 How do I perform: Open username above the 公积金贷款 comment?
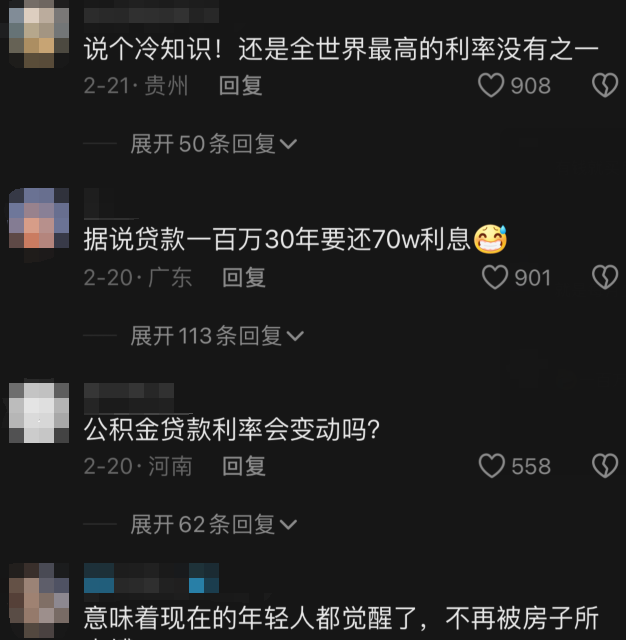(129, 398)
